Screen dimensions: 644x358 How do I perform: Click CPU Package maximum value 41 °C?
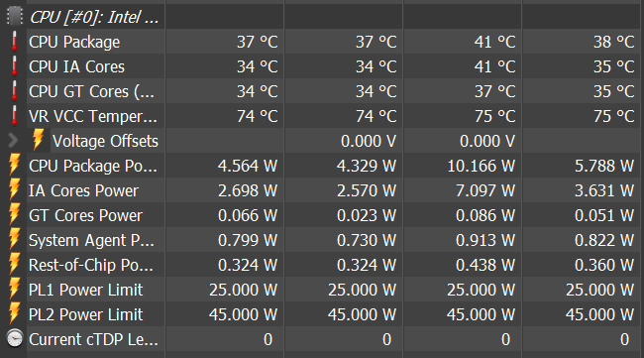[495, 42]
